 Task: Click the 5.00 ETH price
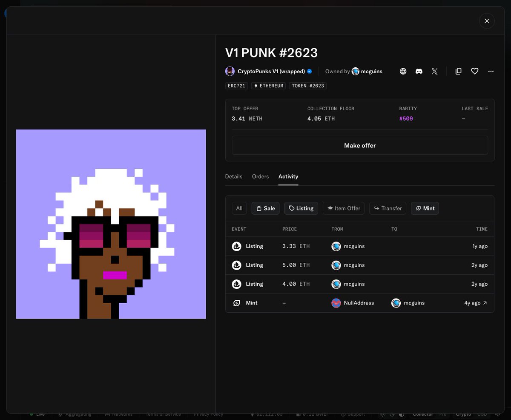(296, 265)
